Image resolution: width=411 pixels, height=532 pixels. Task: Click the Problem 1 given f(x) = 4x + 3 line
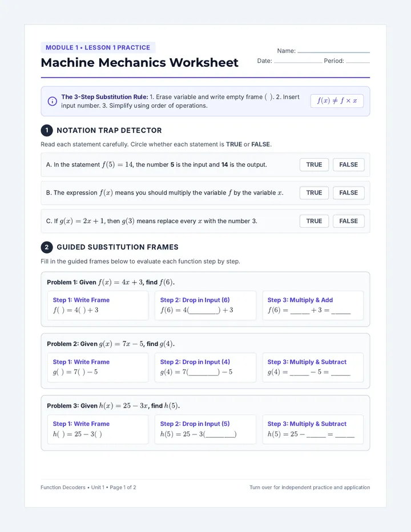tap(111, 283)
